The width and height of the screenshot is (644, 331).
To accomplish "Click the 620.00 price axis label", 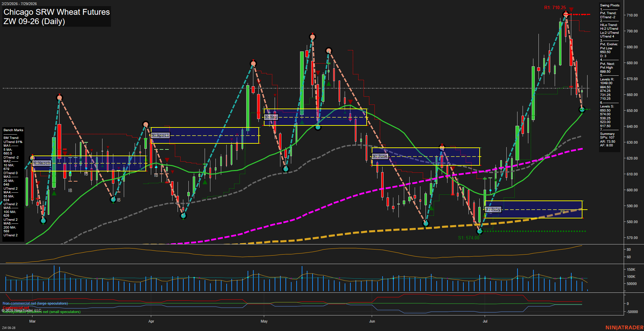I will click(x=632, y=158).
